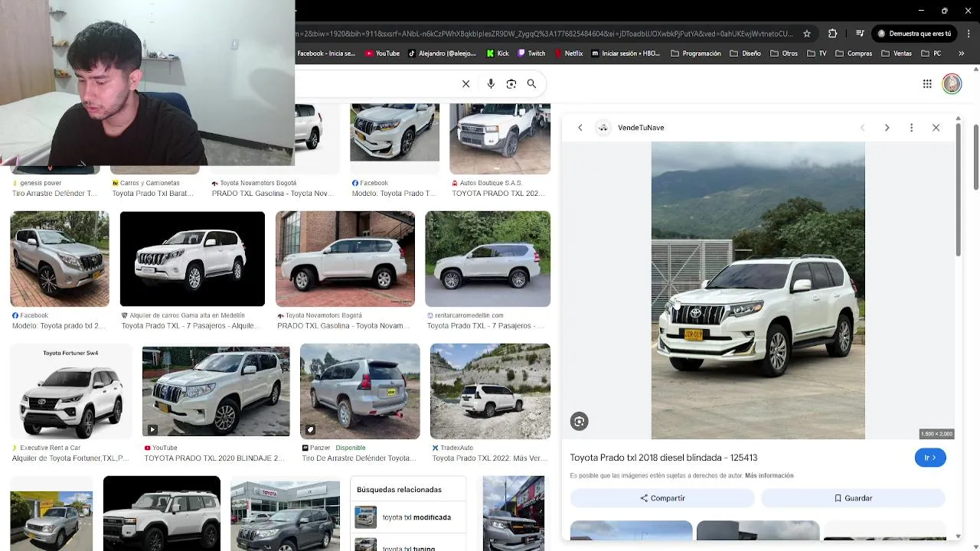The width and height of the screenshot is (980, 551).
Task: Go back in the image preview panel
Action: pyautogui.click(x=580, y=128)
